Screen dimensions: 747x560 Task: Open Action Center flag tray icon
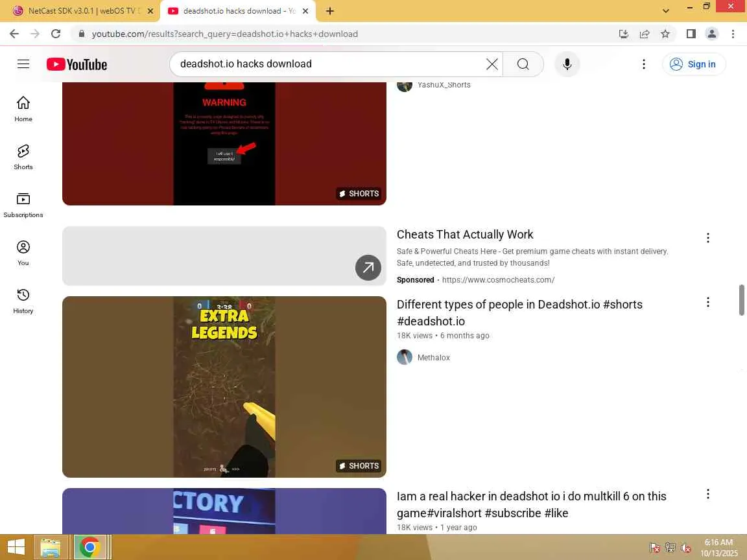point(654,548)
